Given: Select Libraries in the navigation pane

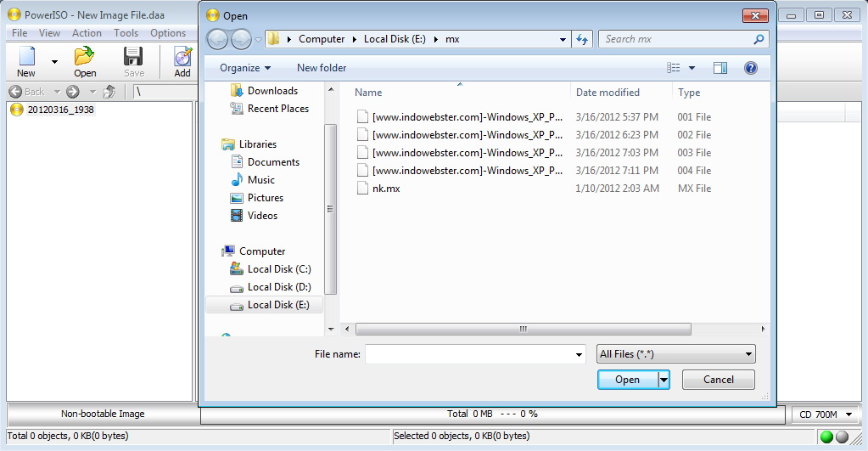Looking at the screenshot, I should [249, 144].
